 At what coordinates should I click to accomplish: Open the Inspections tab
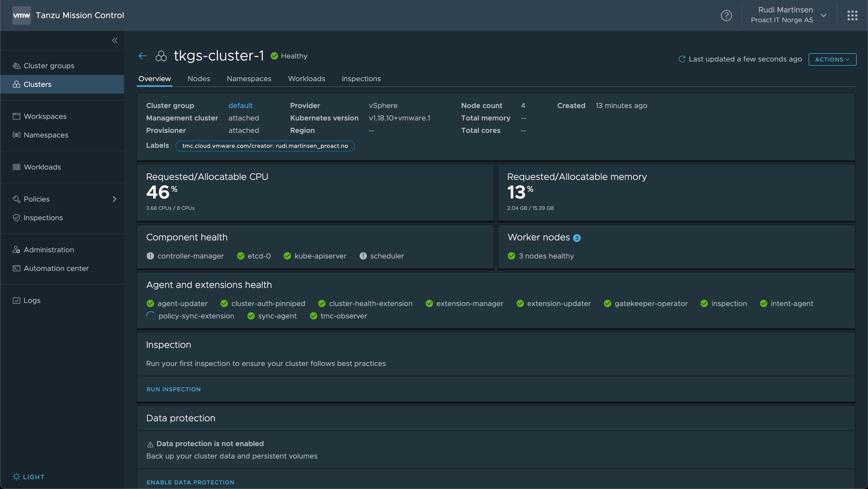tap(361, 79)
